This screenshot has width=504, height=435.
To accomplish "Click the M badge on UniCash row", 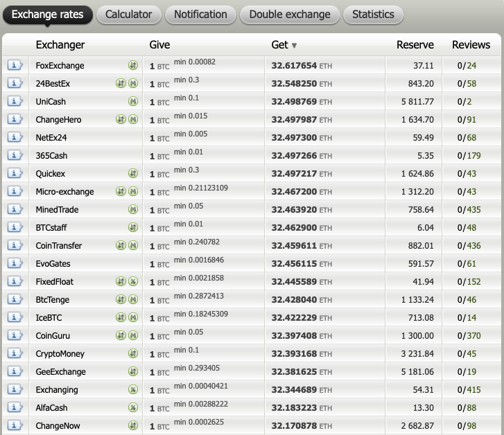I will point(133,102).
